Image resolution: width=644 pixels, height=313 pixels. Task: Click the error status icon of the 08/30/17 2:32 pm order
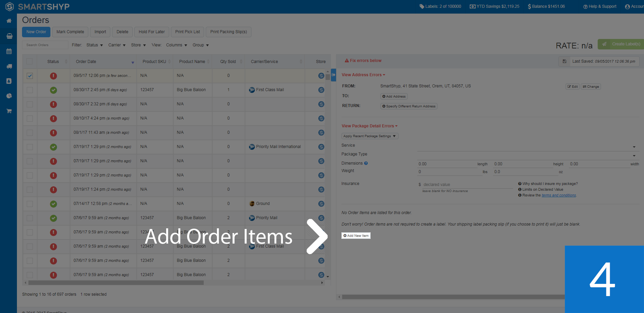point(53,104)
